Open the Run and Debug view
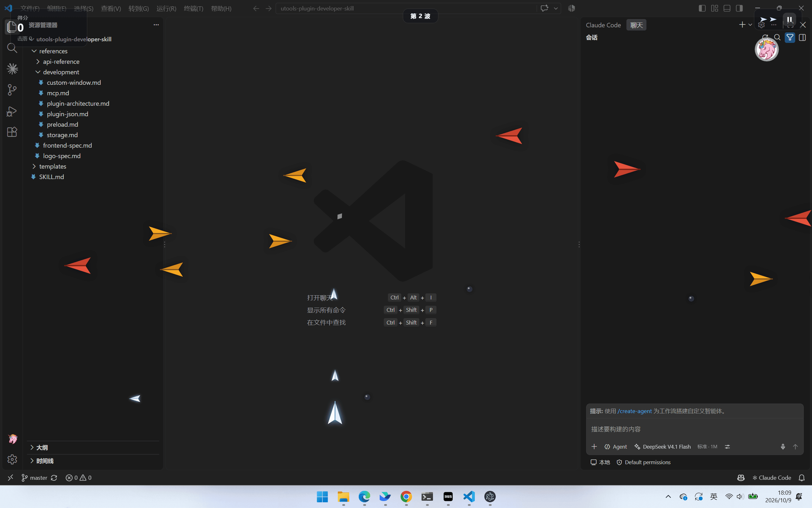The width and height of the screenshot is (812, 508). tap(12, 111)
